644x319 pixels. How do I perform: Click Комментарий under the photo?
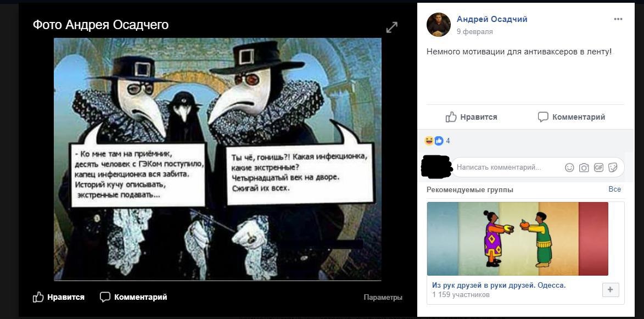(133, 297)
